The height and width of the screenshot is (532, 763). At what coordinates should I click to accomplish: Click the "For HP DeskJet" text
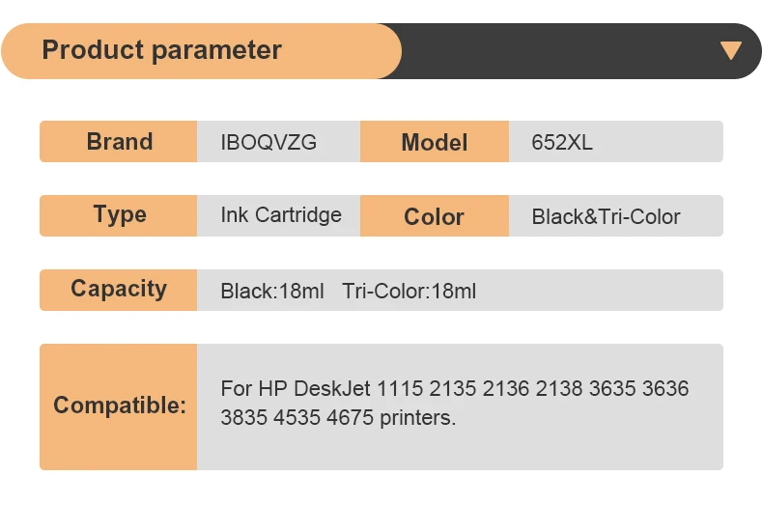(x=296, y=389)
